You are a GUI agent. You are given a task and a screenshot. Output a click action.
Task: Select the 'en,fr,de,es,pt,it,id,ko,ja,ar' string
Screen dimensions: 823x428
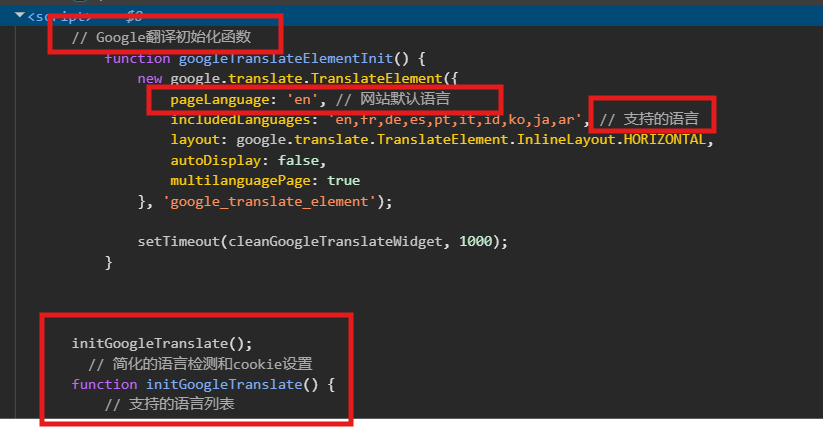[x=455, y=120]
